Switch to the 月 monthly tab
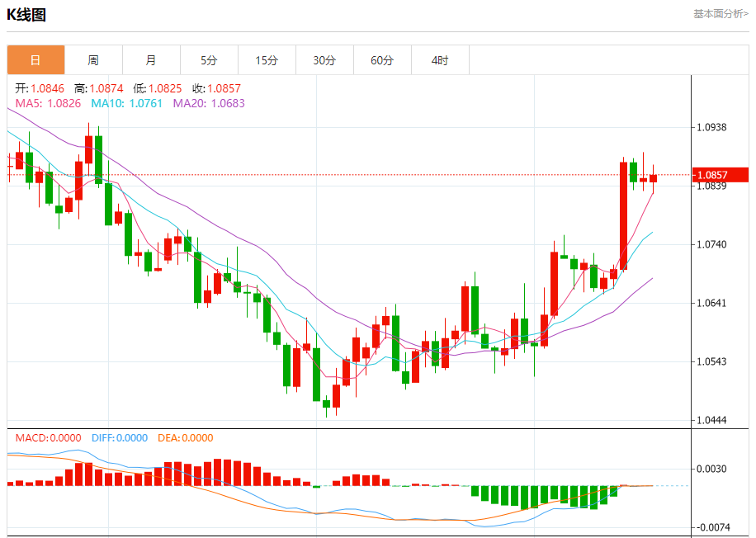 click(151, 60)
